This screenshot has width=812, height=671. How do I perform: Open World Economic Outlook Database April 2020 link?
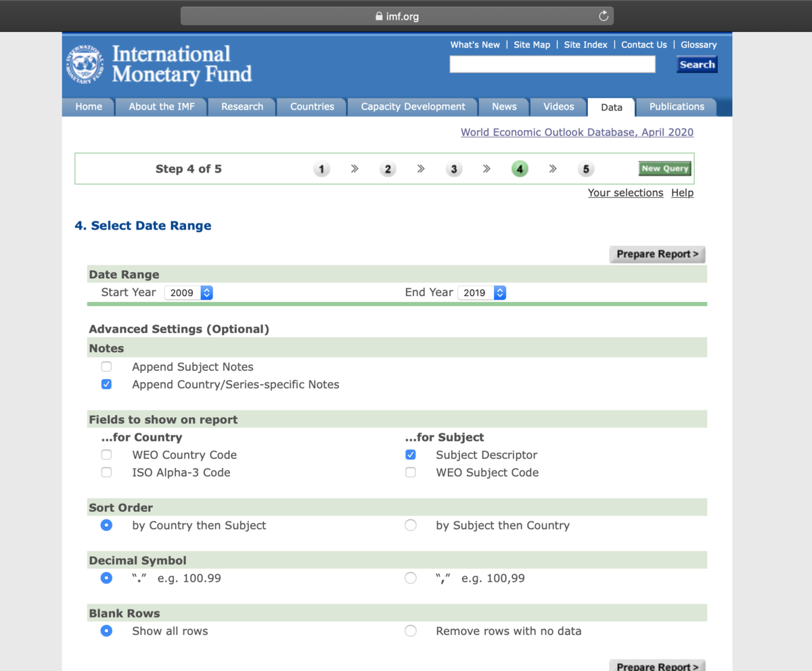pyautogui.click(x=577, y=132)
